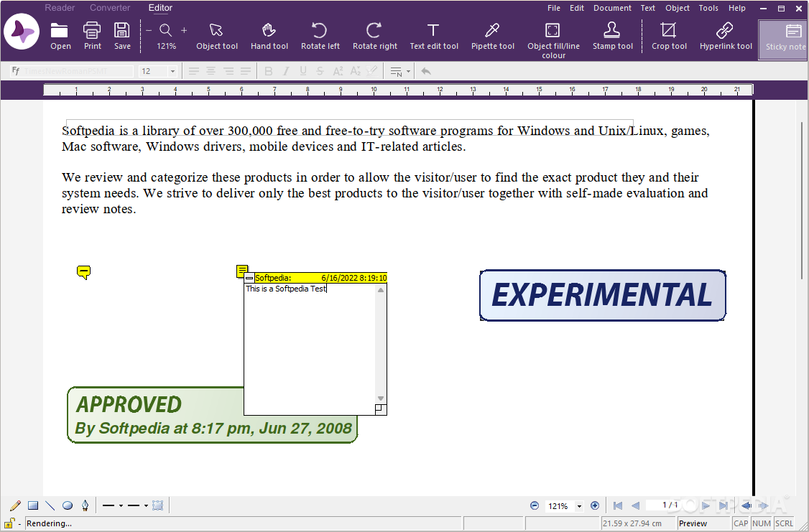Click the yellow speech bubble comment icon
Screen dimensions: 809x532
(x=83, y=272)
